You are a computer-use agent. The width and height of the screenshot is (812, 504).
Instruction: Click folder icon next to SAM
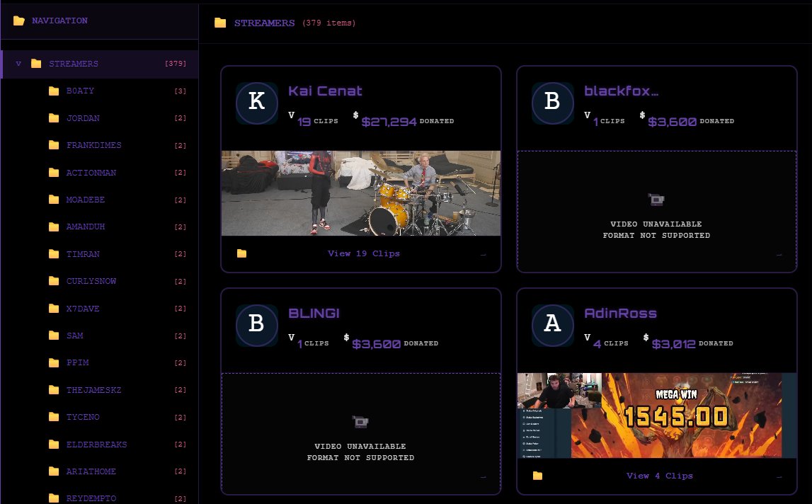point(54,335)
